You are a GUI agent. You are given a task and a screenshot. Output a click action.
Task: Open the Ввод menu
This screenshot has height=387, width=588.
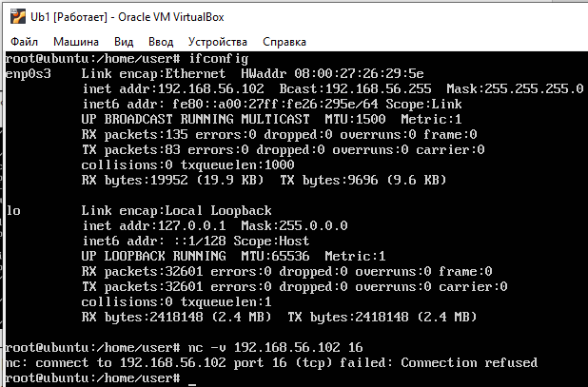[x=161, y=42]
